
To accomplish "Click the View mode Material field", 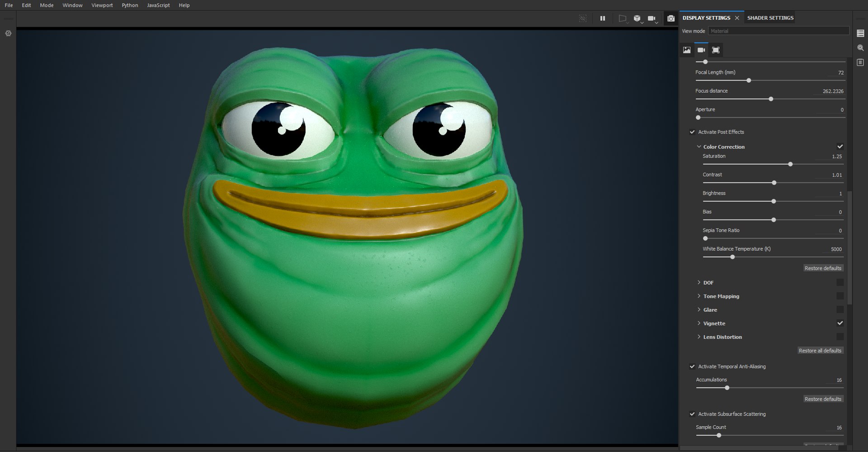I will pyautogui.click(x=778, y=31).
